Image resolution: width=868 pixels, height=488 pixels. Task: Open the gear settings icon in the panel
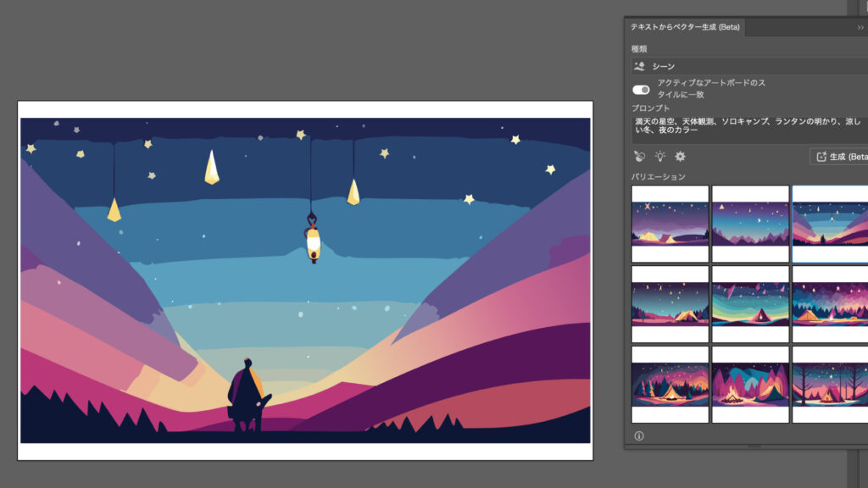(x=680, y=157)
